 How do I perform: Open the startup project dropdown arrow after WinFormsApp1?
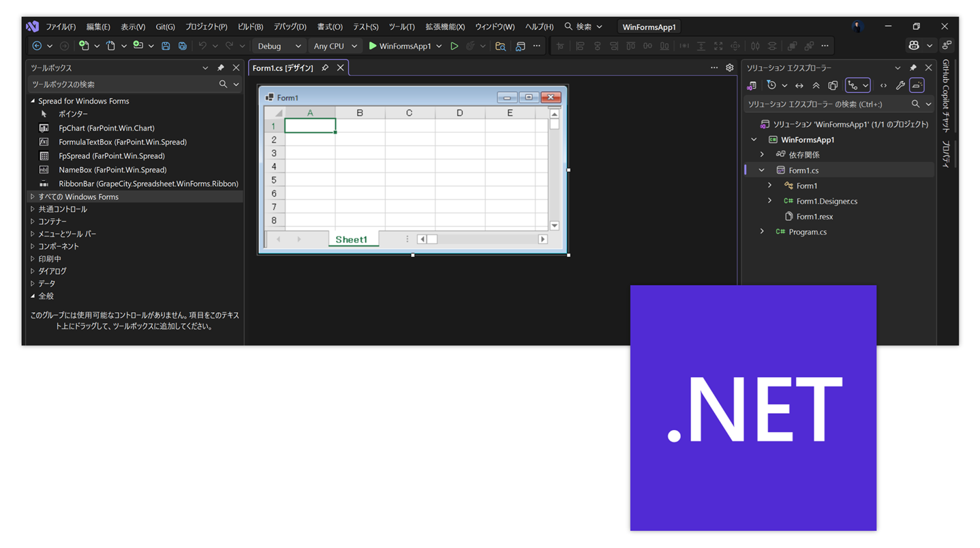pos(439,46)
